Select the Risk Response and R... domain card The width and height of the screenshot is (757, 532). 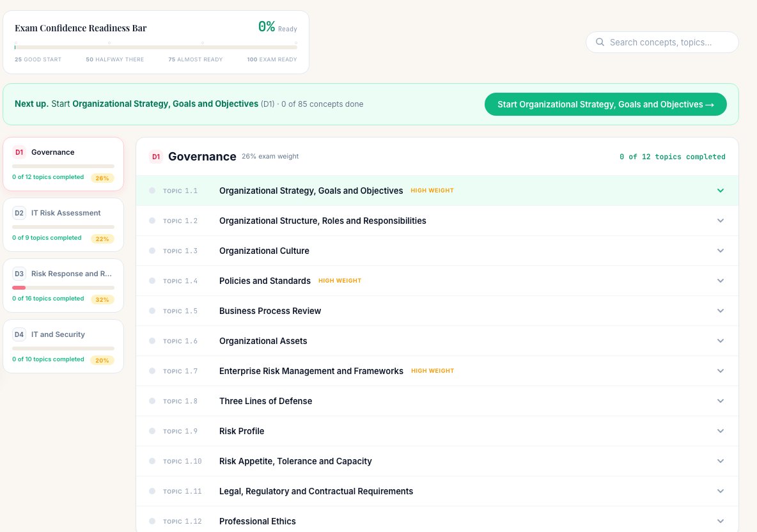63,286
